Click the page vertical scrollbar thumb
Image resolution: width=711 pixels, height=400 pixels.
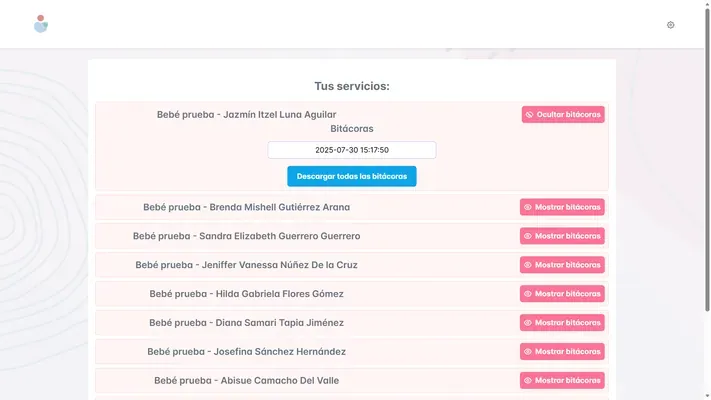[x=707, y=159]
